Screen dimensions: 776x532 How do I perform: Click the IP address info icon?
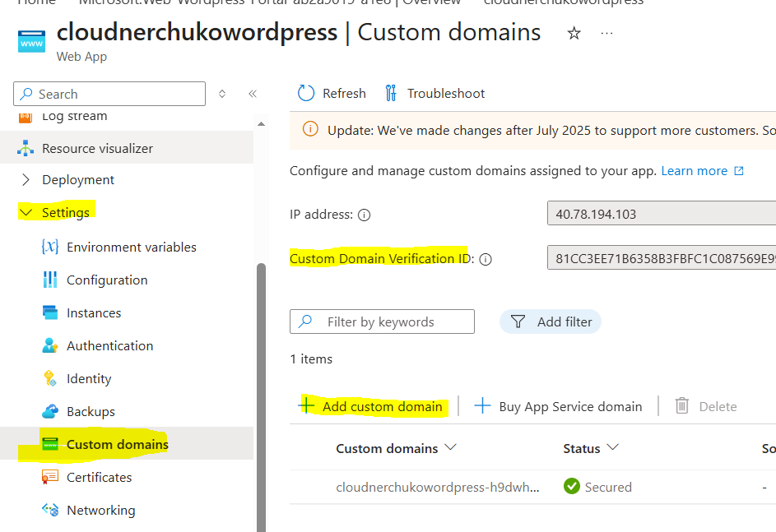pyautogui.click(x=365, y=215)
